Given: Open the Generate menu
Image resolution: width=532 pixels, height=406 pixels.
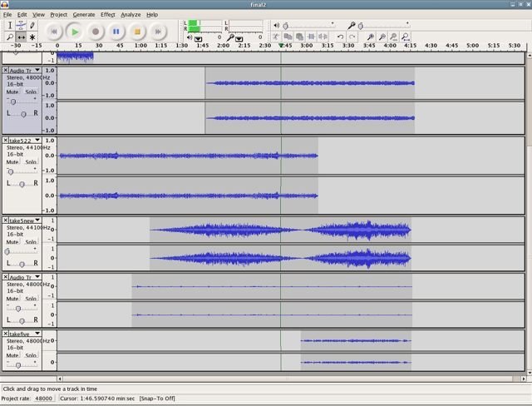Looking at the screenshot, I should (x=84, y=15).
